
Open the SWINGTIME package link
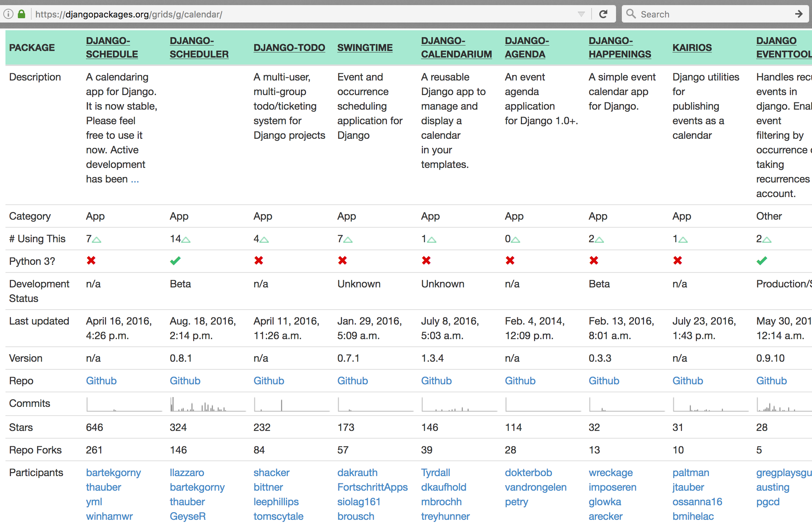click(x=365, y=48)
